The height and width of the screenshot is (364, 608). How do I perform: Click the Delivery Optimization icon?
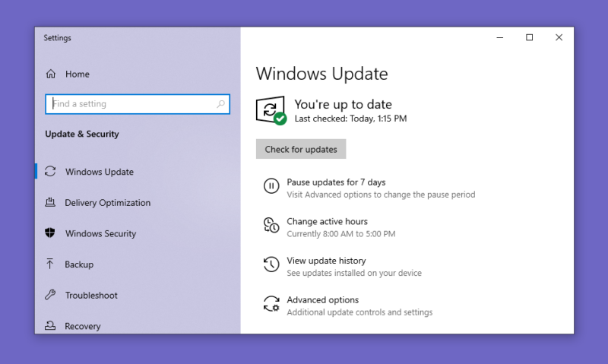[x=50, y=202]
